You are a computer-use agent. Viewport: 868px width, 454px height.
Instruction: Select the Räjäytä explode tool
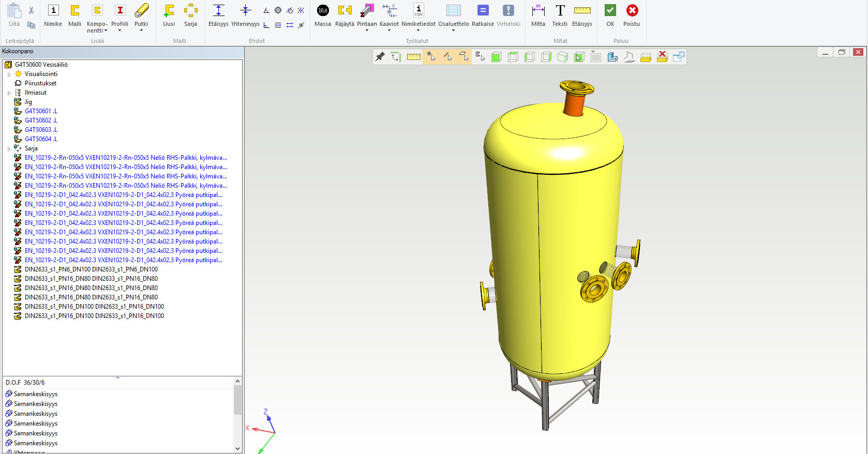click(x=345, y=15)
